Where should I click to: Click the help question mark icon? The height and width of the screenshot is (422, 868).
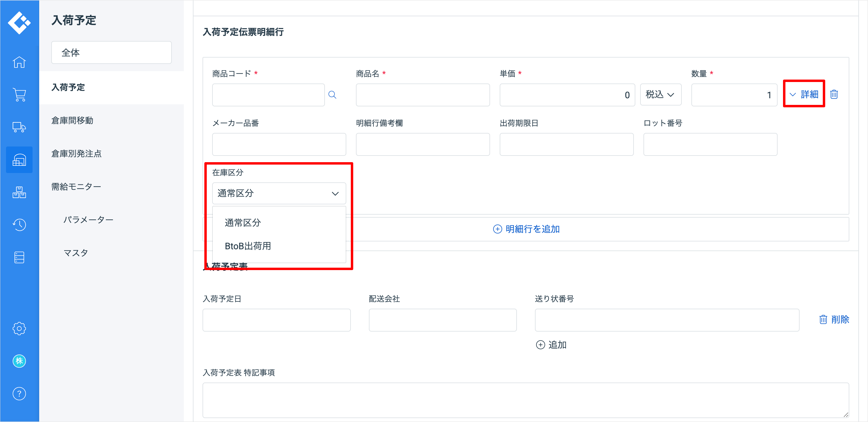[x=19, y=393]
